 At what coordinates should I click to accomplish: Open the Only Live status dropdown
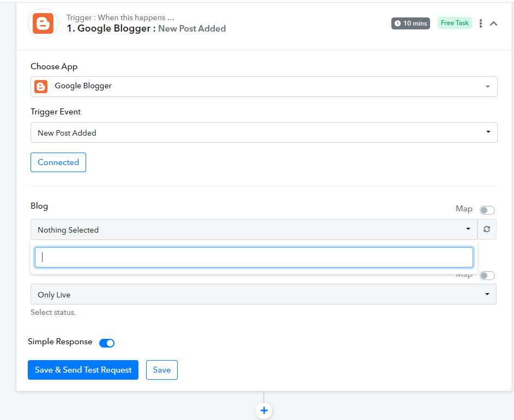click(263, 294)
